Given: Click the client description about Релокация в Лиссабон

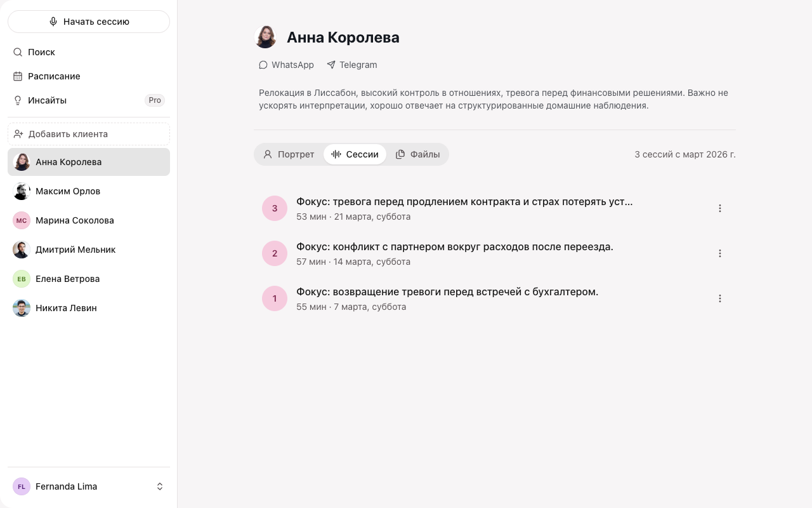Looking at the screenshot, I should [x=494, y=99].
